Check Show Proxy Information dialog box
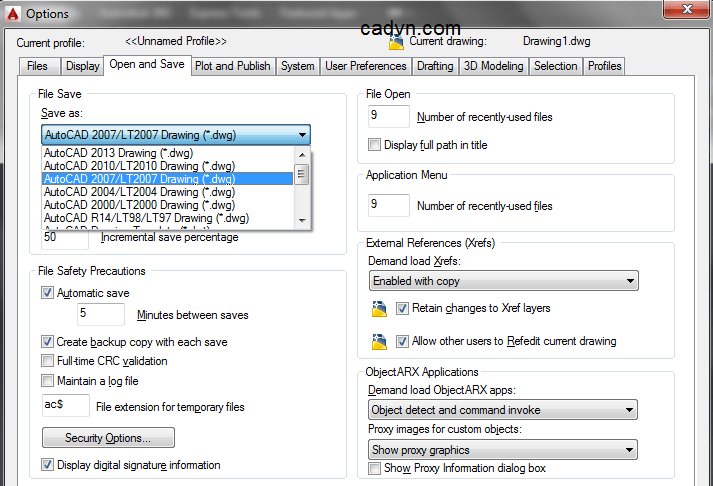713x486 pixels. (374, 468)
